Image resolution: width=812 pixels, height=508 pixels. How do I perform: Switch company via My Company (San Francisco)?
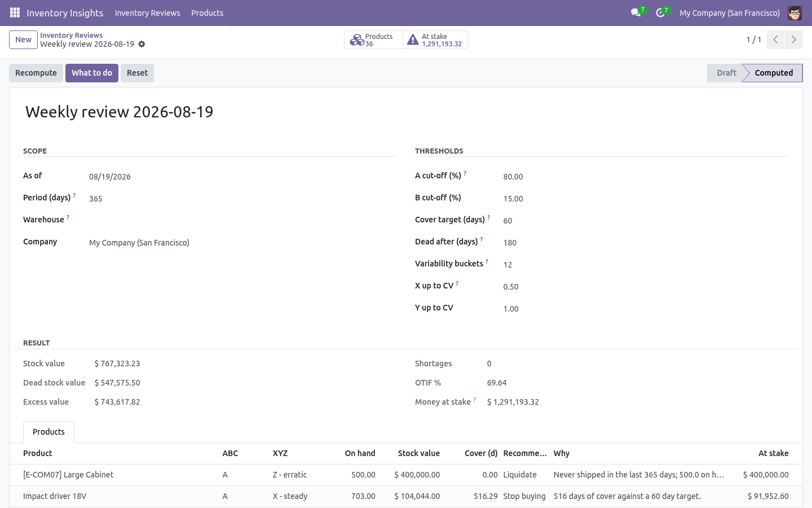point(729,13)
